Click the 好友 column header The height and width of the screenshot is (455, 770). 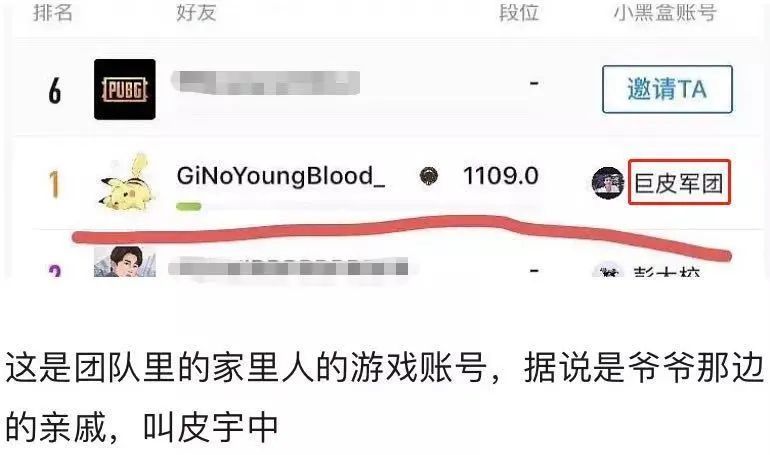(196, 12)
